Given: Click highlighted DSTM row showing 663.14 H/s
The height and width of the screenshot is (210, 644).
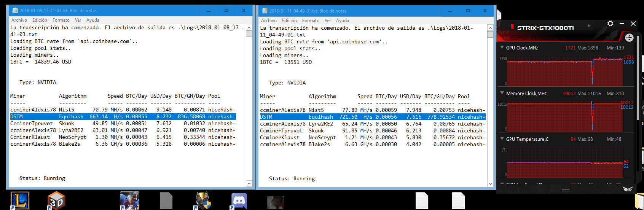Looking at the screenshot, I should click(123, 116).
